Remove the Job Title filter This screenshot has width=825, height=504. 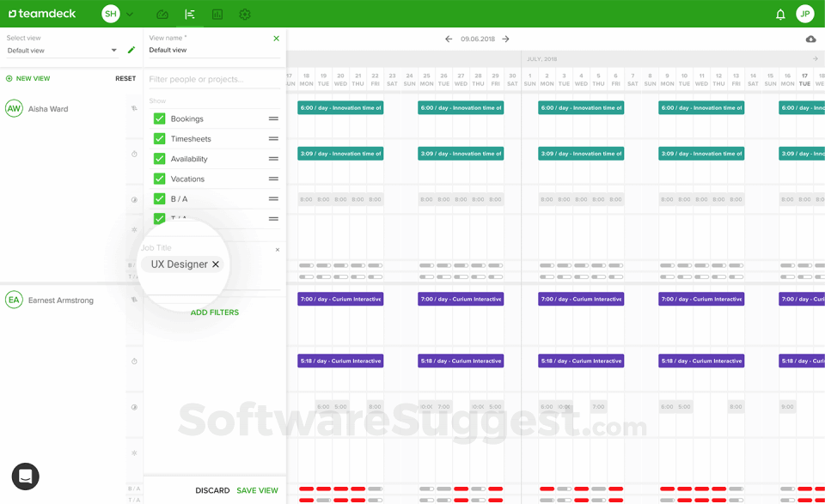[278, 250]
